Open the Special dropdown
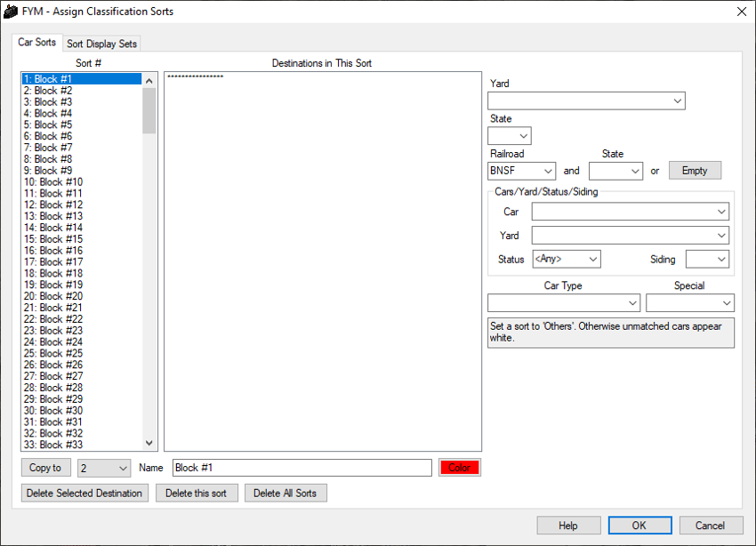This screenshot has width=756, height=546. point(690,303)
